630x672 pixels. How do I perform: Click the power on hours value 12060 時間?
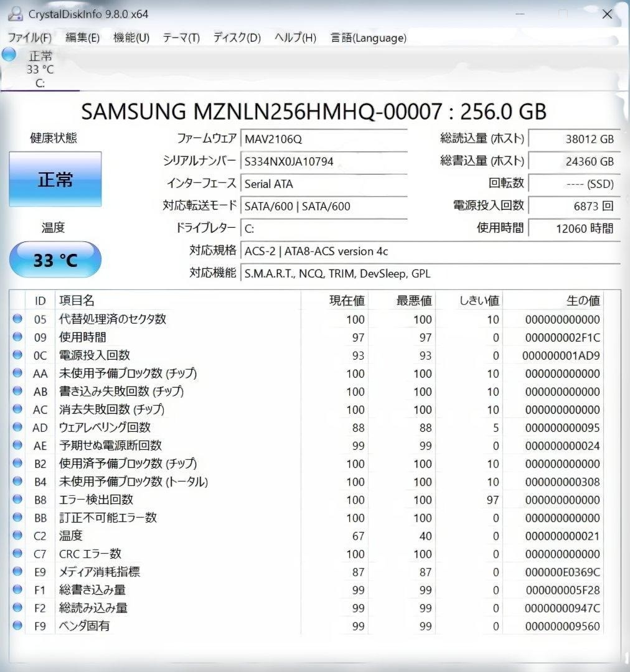coord(574,228)
